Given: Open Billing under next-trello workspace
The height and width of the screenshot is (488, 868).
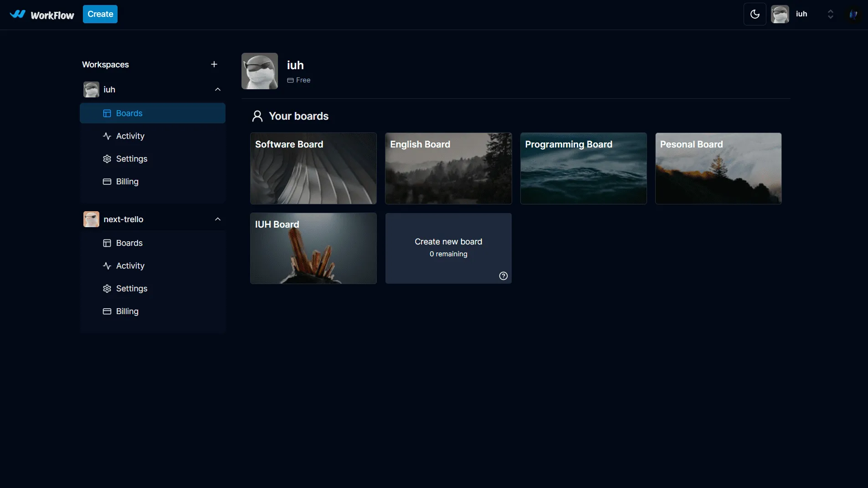Looking at the screenshot, I should (x=127, y=311).
